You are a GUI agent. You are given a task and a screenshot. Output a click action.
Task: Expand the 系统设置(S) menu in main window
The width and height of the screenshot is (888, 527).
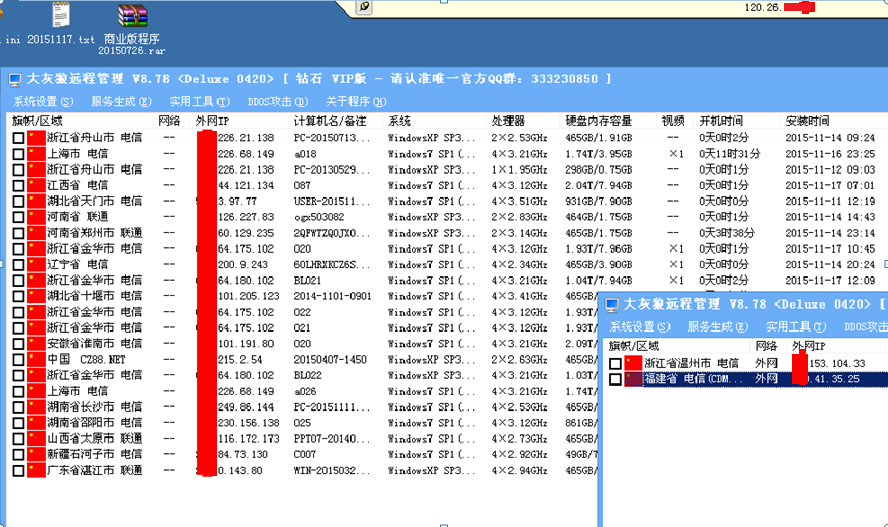click(43, 101)
